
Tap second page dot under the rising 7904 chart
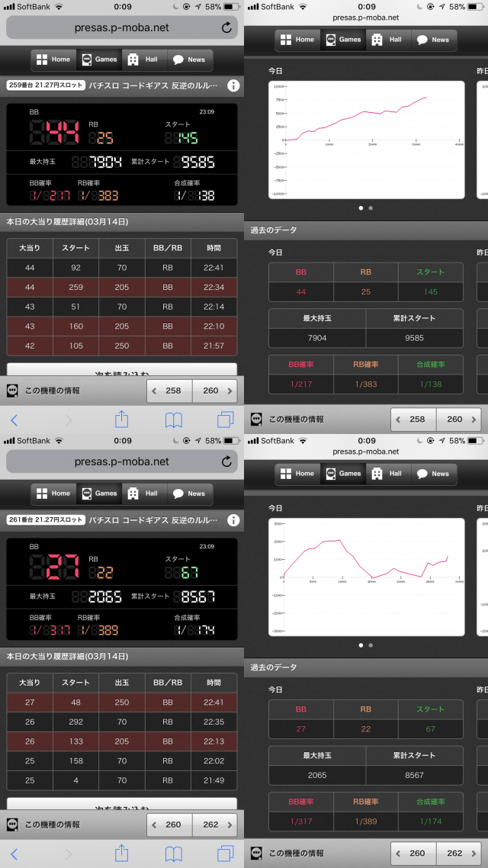tap(371, 207)
